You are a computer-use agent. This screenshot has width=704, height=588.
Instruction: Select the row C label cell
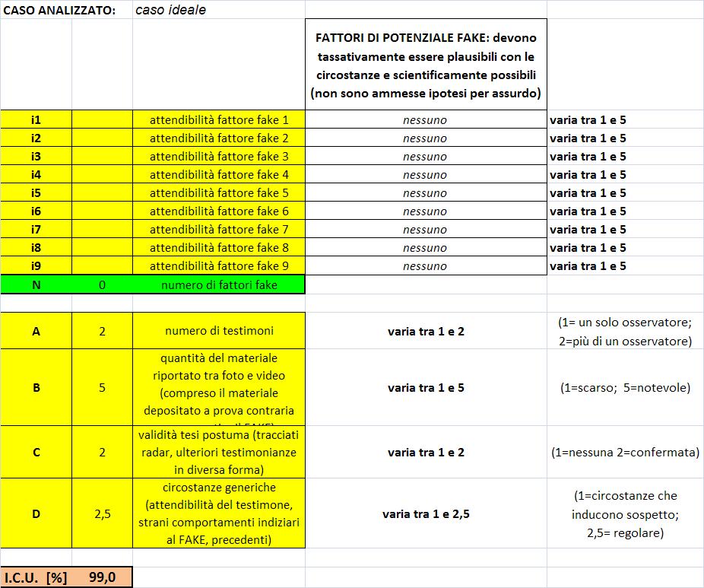pyautogui.click(x=36, y=453)
